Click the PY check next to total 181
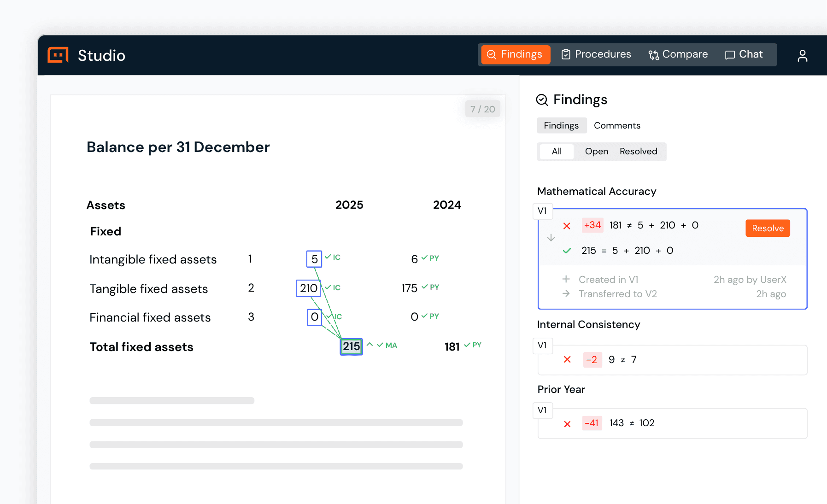The image size is (827, 504). coord(473,345)
